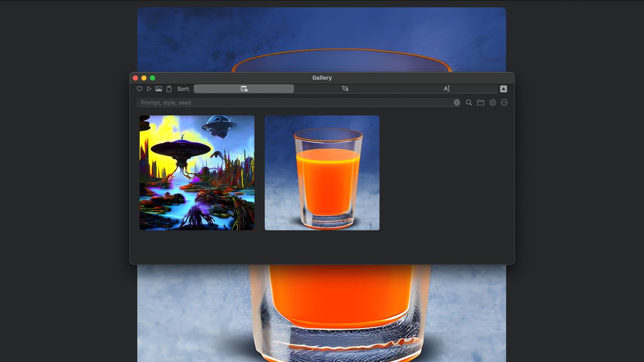Start the slideshow with the play icon

[149, 88]
